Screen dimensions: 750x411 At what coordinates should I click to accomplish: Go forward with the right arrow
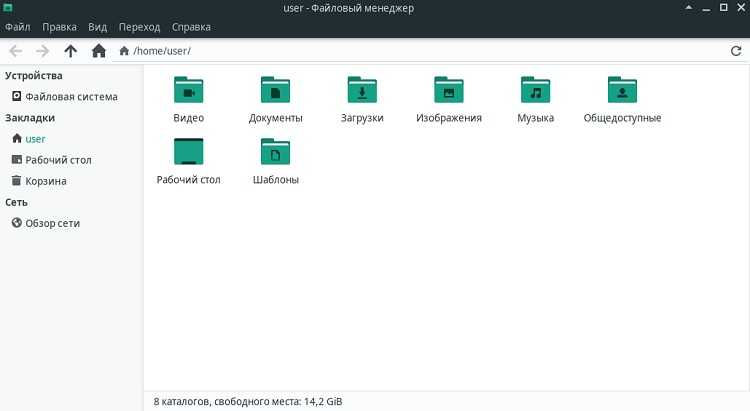[x=43, y=51]
